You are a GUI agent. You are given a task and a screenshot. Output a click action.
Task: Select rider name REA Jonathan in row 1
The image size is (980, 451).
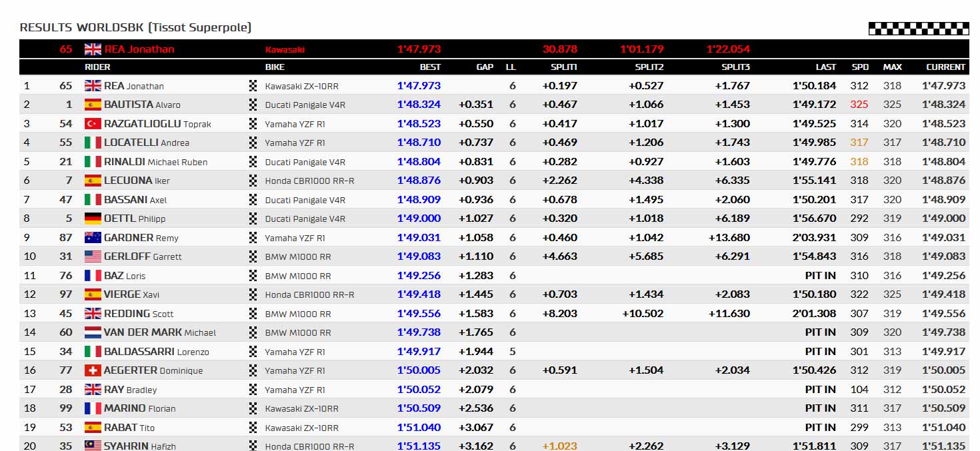click(134, 86)
